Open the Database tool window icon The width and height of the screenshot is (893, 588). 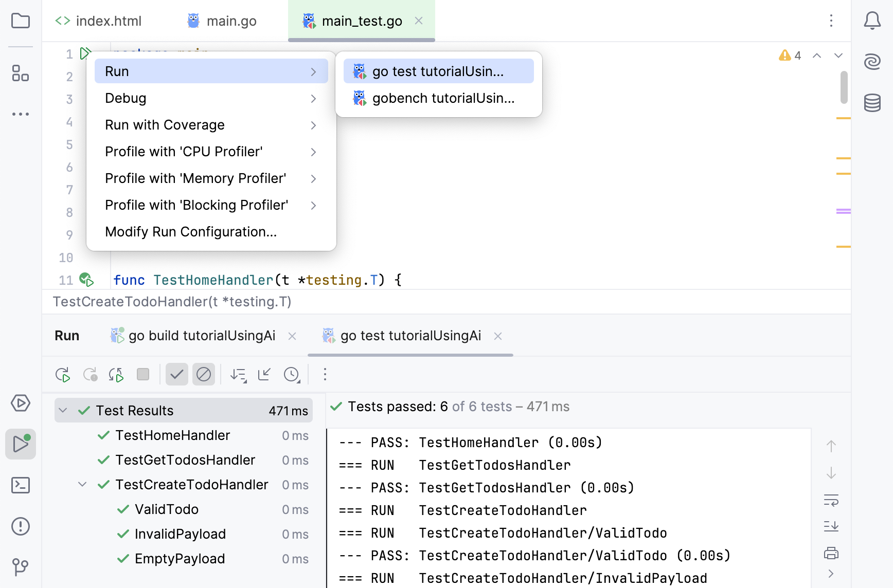pyautogui.click(x=872, y=103)
